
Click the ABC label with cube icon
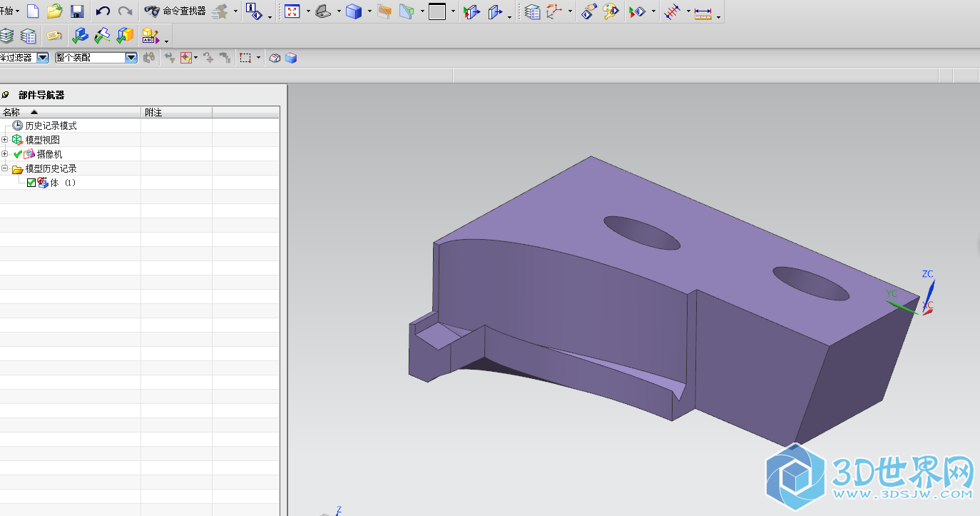[150, 35]
